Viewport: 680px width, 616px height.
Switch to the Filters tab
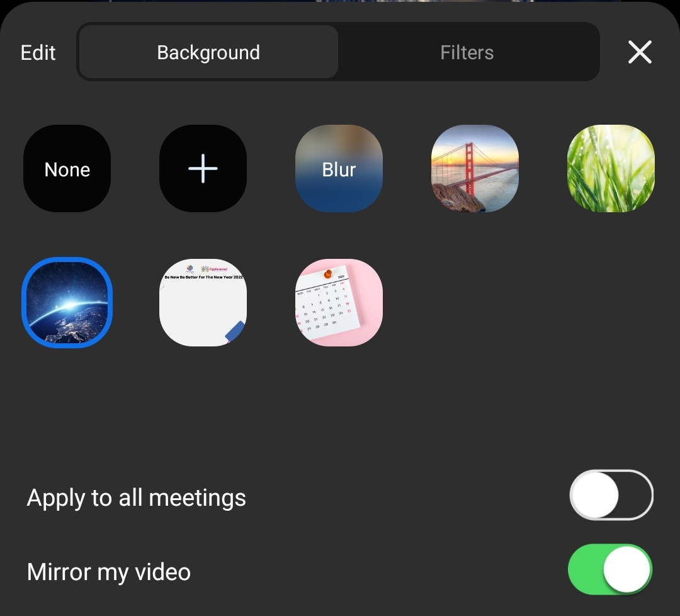point(467,52)
